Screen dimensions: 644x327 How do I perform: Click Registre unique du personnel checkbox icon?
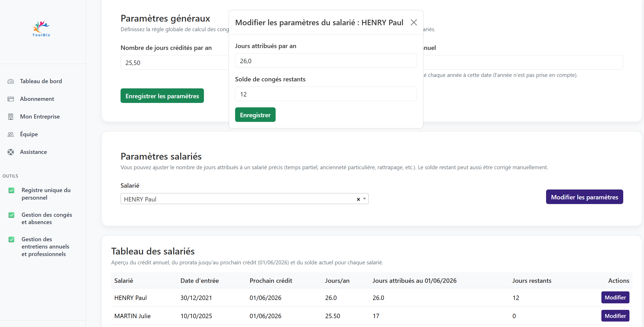[11, 191]
